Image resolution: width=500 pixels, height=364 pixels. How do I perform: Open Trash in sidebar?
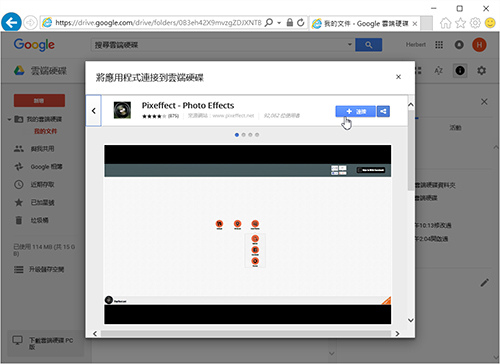click(39, 220)
